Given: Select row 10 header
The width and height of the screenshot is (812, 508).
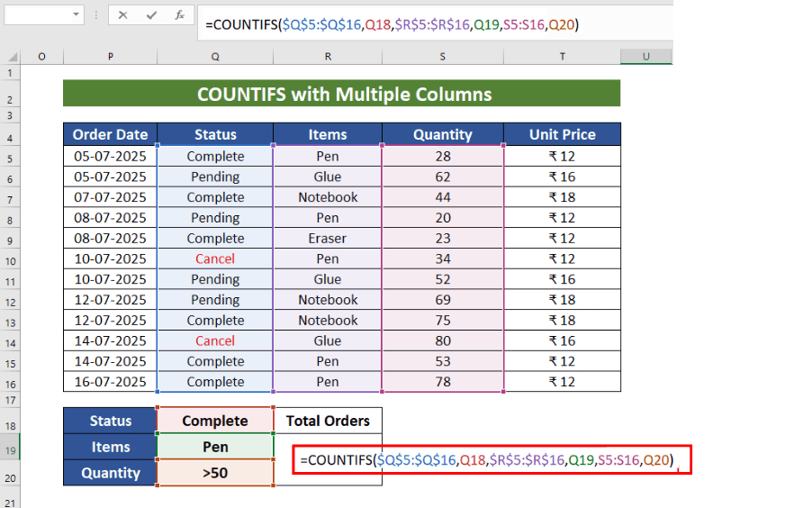Looking at the screenshot, I should [10, 259].
